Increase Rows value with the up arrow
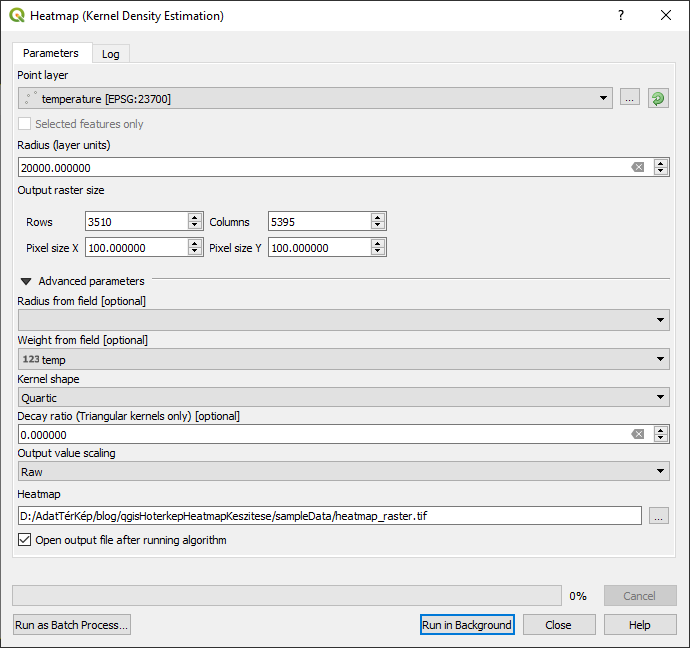Screen dimensions: 690x648 click(195, 217)
